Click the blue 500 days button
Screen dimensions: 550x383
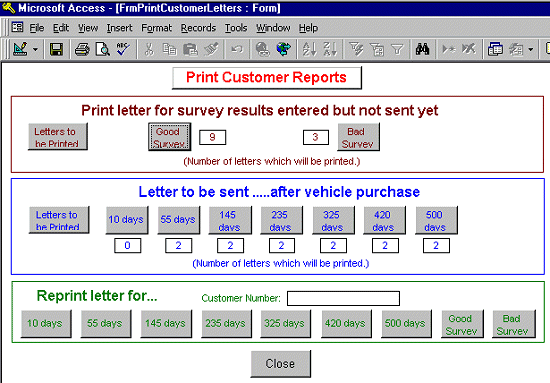point(436,220)
